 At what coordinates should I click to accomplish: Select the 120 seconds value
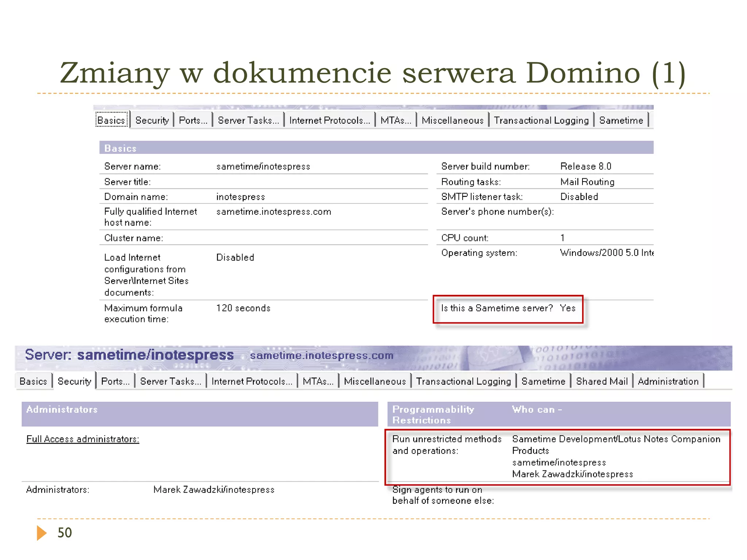click(x=243, y=308)
